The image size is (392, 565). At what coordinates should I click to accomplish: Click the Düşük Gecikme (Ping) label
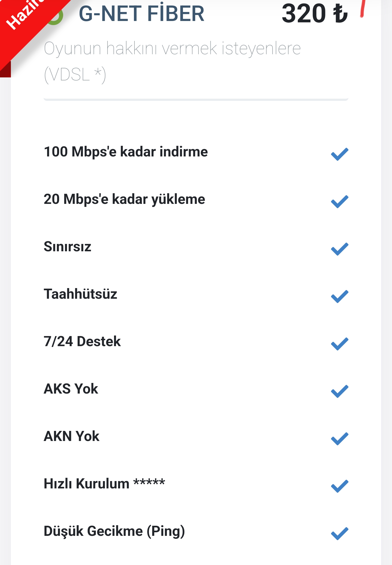(114, 531)
